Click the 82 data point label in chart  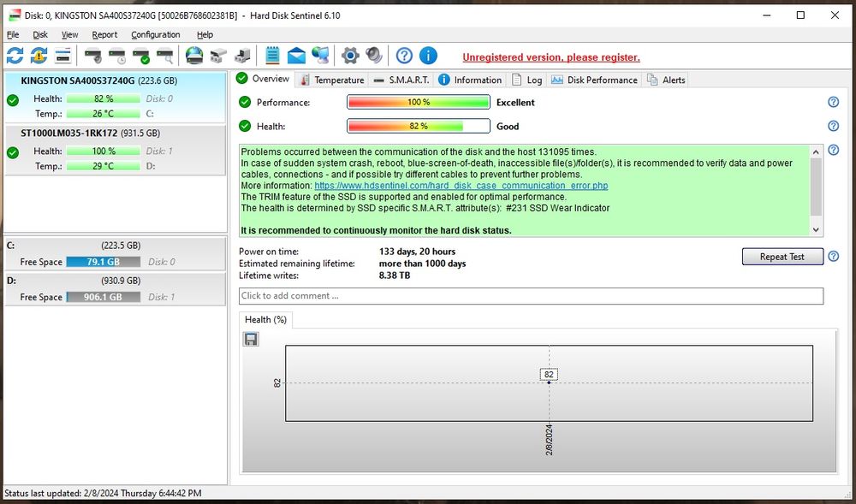pos(549,374)
